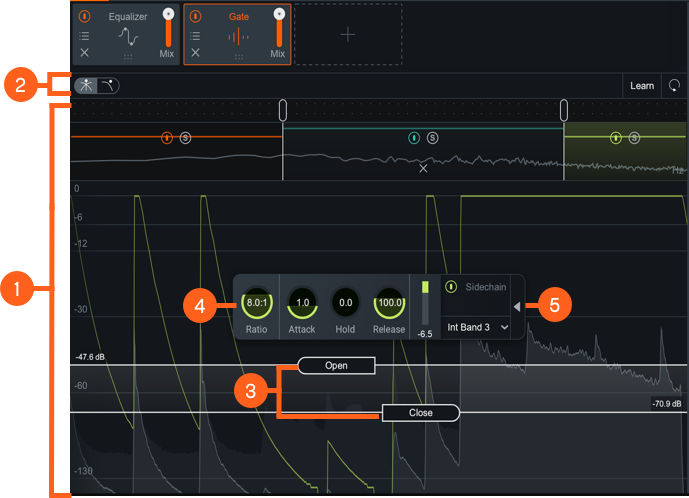
Task: Grab the Equalizer module reorder handle dots
Action: [x=128, y=57]
